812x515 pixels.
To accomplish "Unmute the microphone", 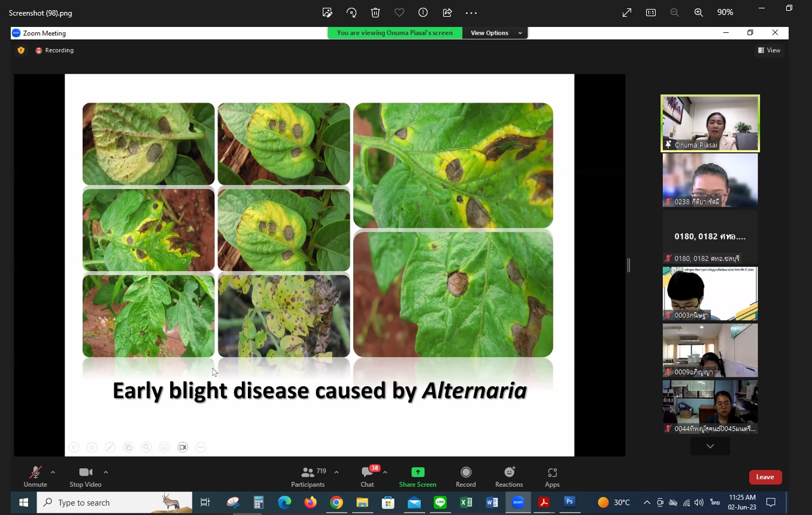I will click(x=35, y=477).
